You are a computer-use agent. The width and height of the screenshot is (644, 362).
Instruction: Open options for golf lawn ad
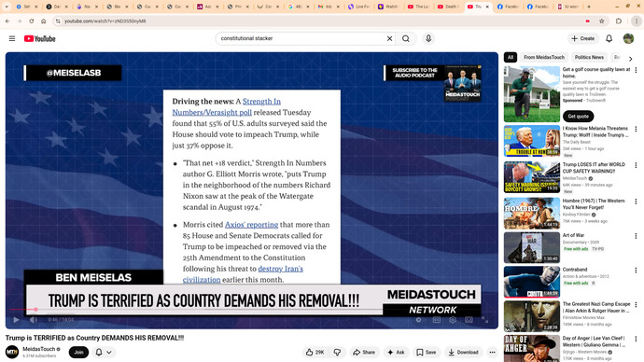(636, 70)
